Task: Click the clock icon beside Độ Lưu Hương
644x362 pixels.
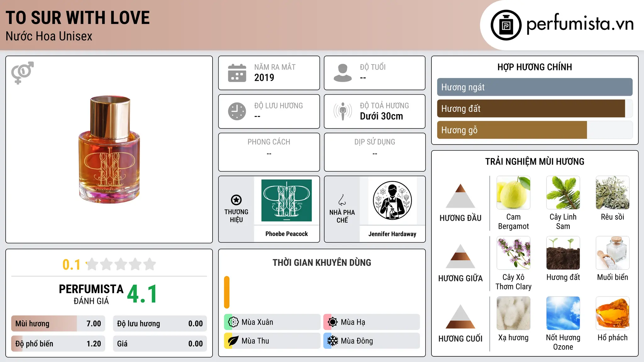Action: pyautogui.click(x=237, y=111)
